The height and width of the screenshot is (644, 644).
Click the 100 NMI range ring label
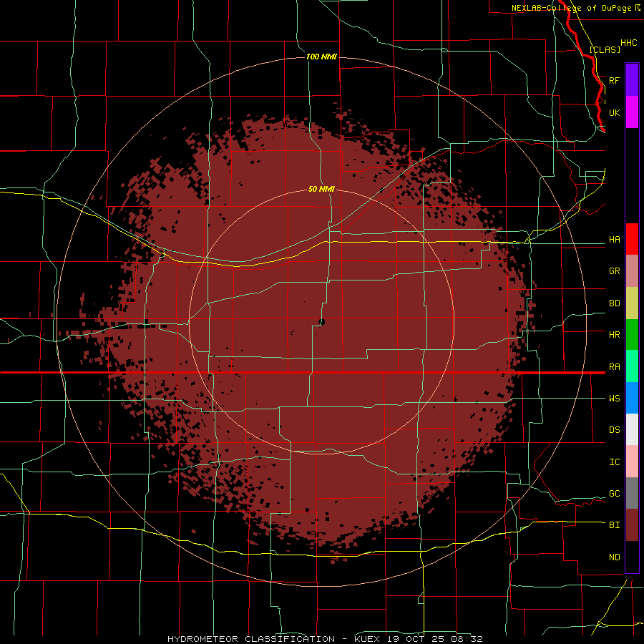coord(321,57)
